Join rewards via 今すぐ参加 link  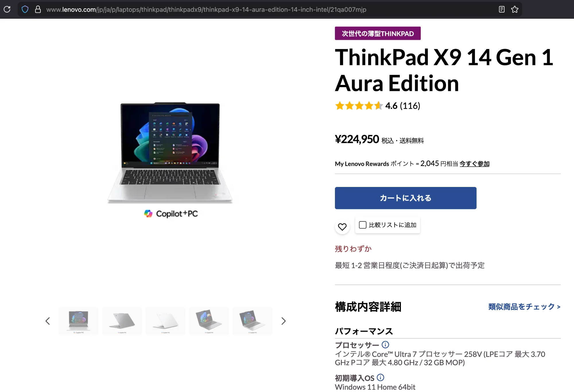point(474,164)
